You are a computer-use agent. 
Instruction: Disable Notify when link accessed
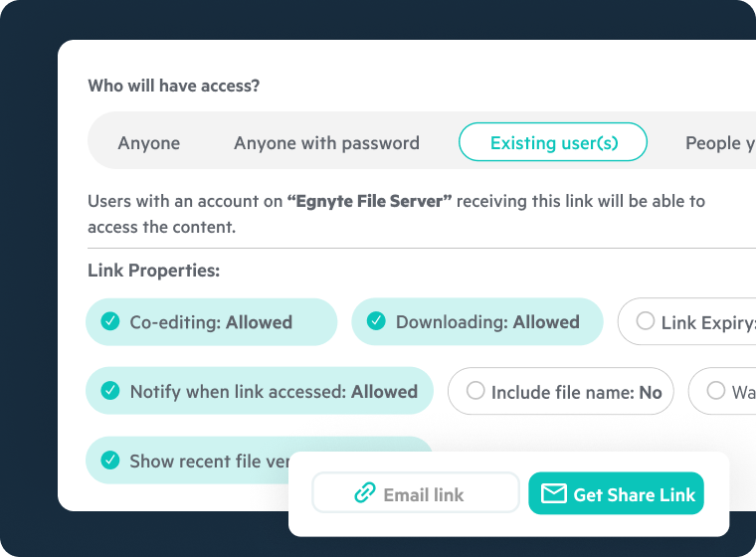point(260,392)
